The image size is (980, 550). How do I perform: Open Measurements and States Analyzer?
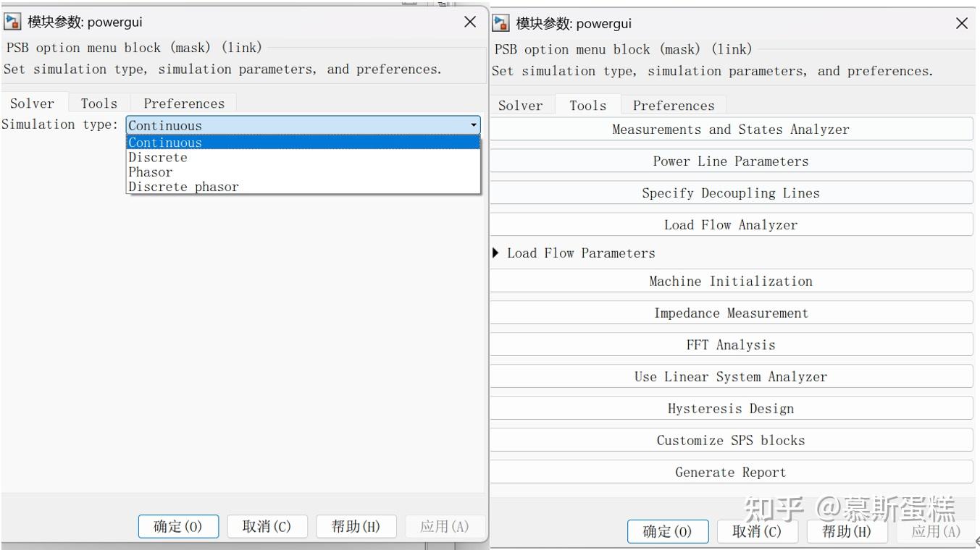click(731, 130)
